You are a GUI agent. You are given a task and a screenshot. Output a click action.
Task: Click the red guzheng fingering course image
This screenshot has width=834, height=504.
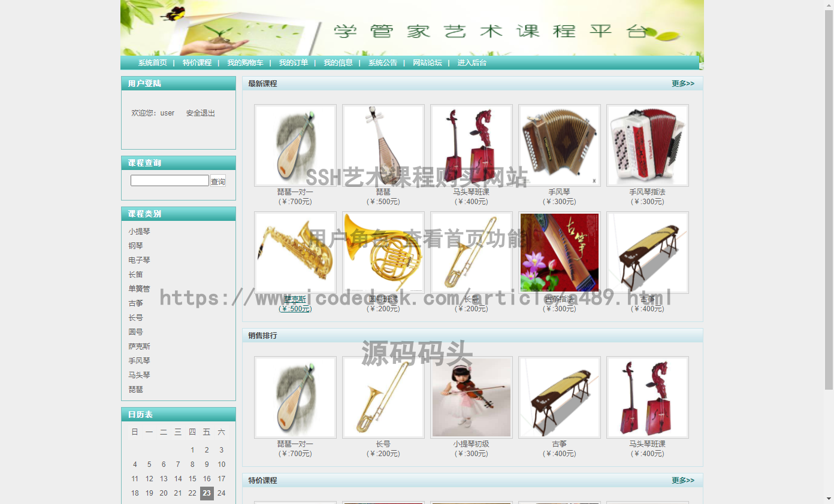559,253
